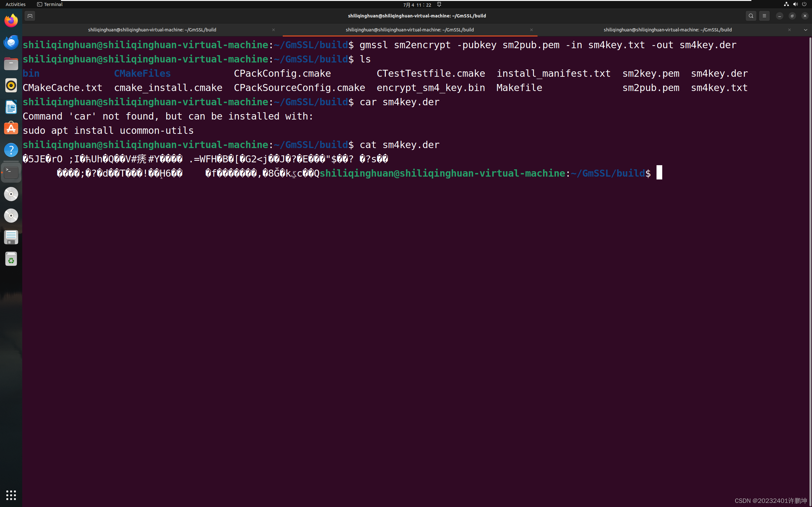Click 'CPackSourceConfig.cmake' file name
812x507 pixels.
coord(299,88)
